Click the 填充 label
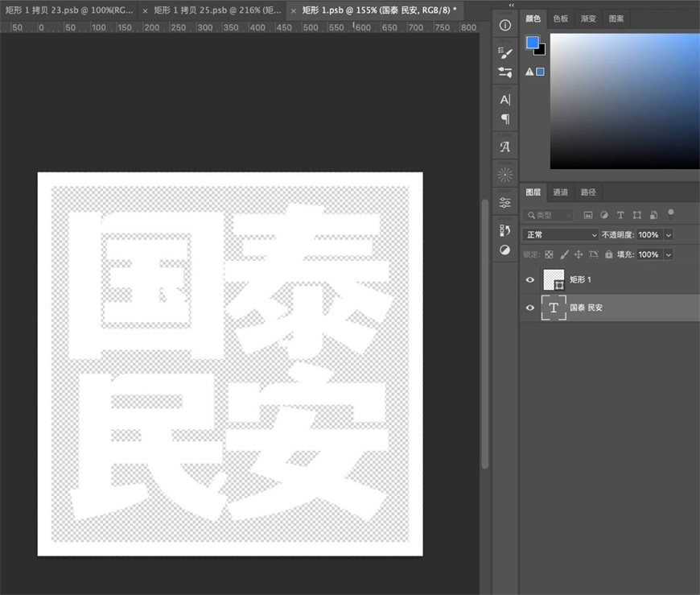Image resolution: width=700 pixels, height=595 pixels. click(625, 254)
